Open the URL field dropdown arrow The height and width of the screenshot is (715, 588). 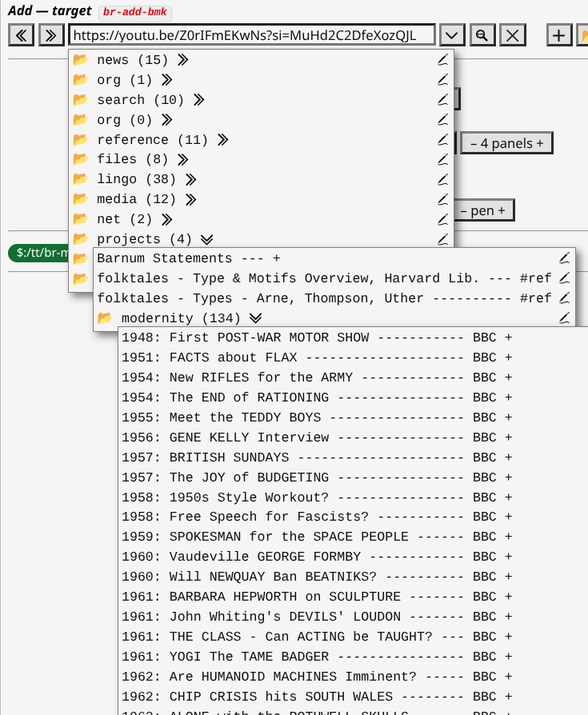[x=452, y=35]
